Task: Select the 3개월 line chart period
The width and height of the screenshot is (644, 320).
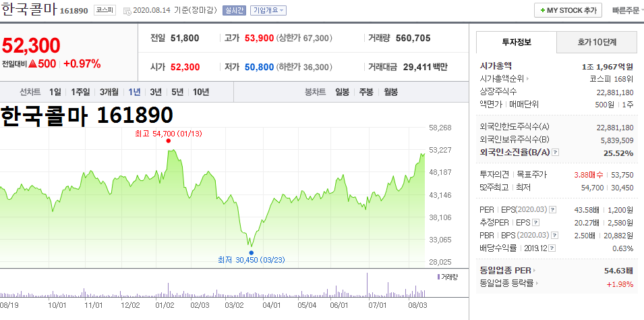Action: [x=109, y=92]
